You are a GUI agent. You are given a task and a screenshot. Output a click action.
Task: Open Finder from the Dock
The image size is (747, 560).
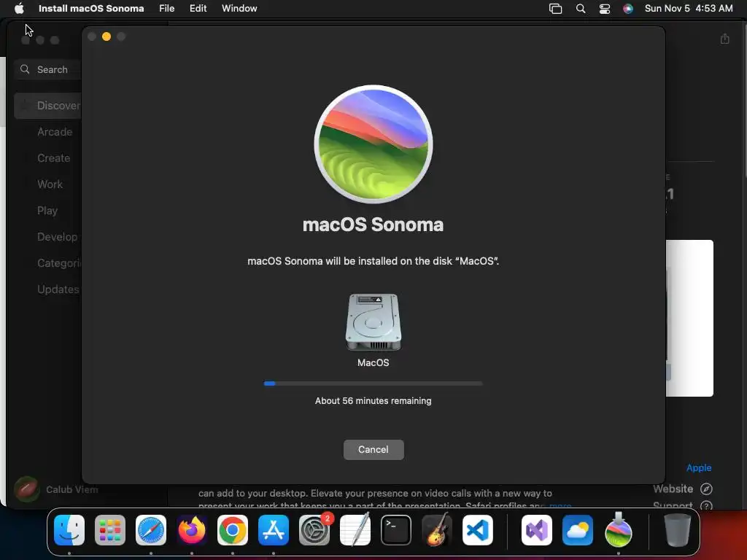pos(69,530)
